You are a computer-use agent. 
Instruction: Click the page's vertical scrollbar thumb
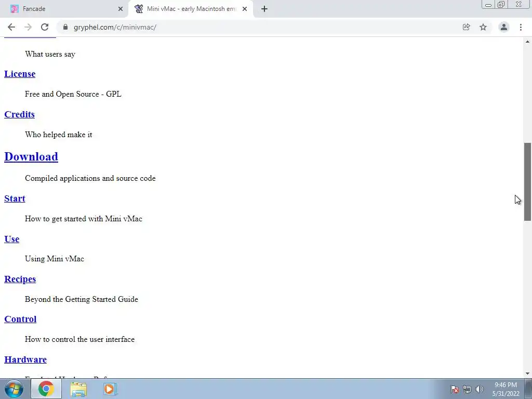[527, 182]
